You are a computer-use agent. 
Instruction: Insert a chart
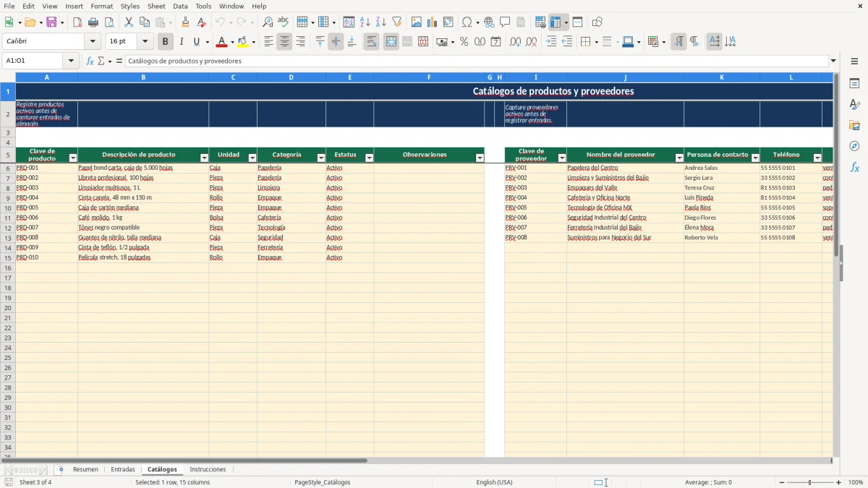[x=433, y=22]
